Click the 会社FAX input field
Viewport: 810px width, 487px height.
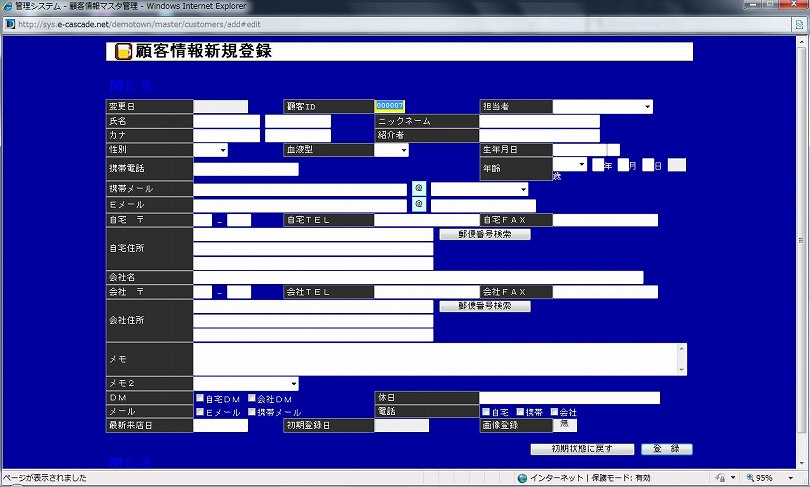coord(605,292)
